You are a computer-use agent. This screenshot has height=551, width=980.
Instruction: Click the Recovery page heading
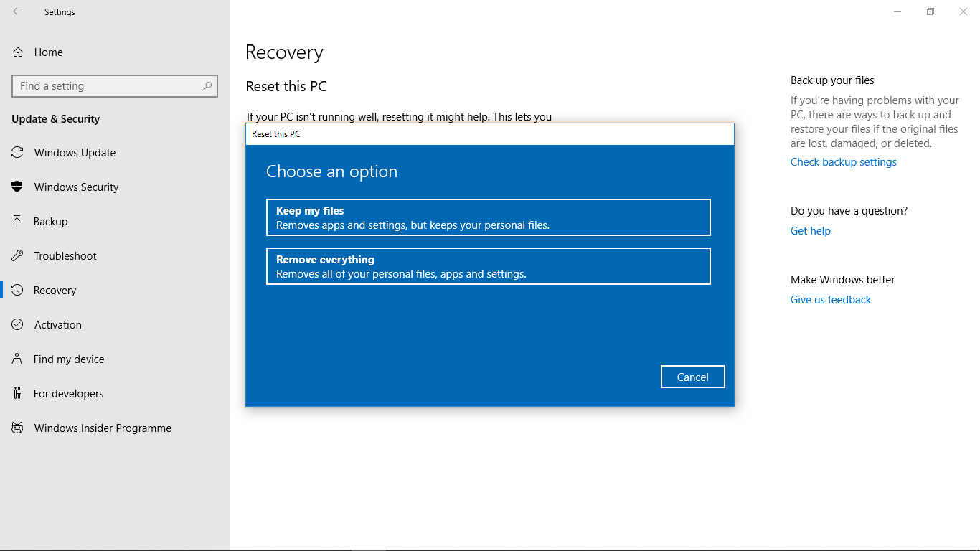[284, 52]
